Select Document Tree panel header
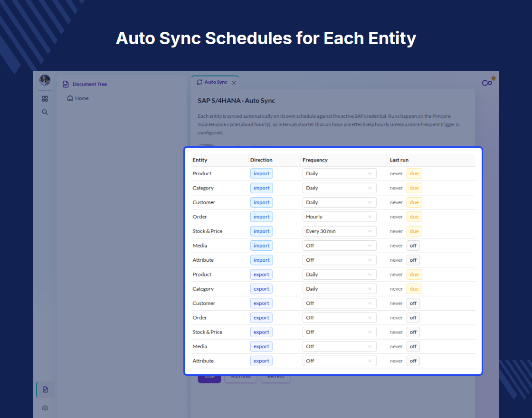 (x=90, y=84)
